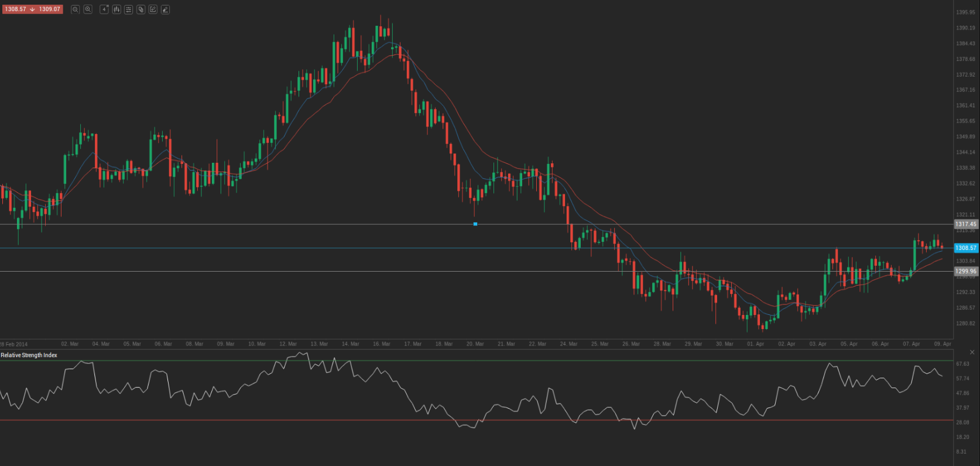Click the blue square handle on horizontal line
Viewport: 980px width, 466px height.
tap(475, 224)
